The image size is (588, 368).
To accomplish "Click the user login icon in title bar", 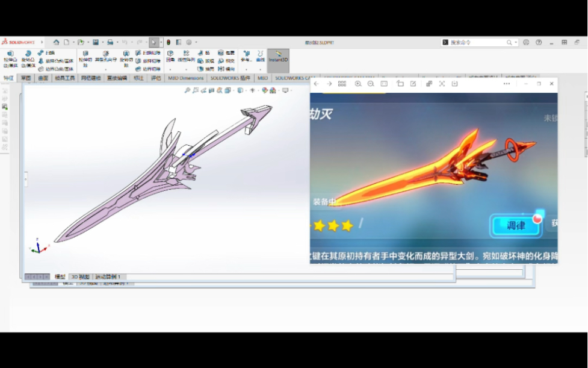I will 526,42.
